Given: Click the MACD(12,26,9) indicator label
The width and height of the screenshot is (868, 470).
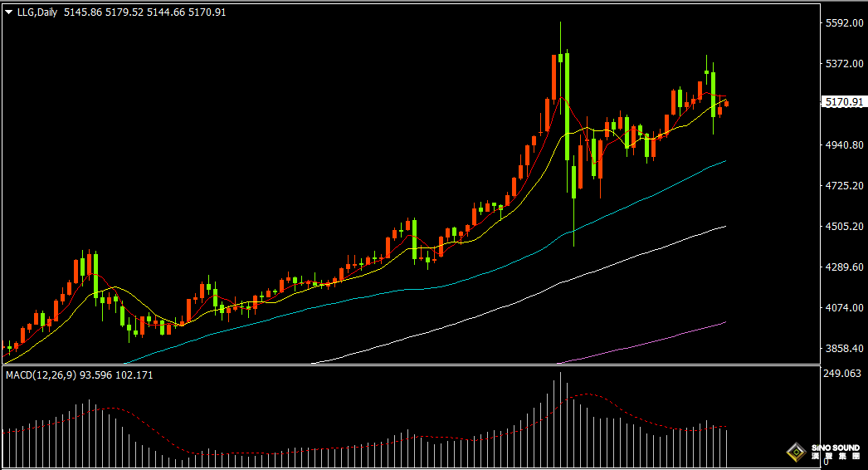Looking at the screenshot, I should pyautogui.click(x=40, y=375).
